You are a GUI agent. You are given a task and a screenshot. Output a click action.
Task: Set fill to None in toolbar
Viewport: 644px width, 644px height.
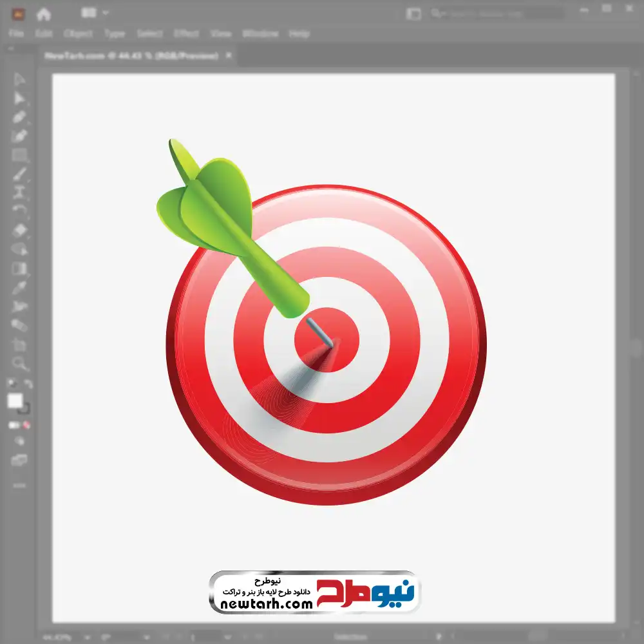point(27,425)
